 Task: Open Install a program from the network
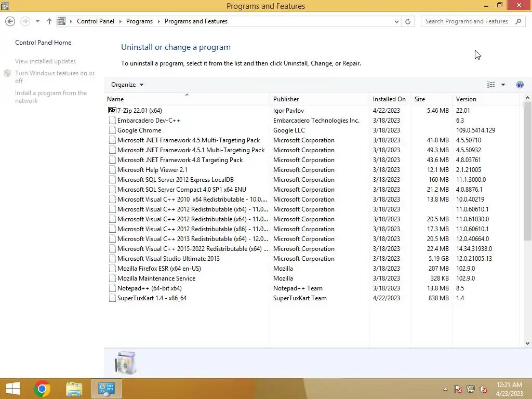51,97
